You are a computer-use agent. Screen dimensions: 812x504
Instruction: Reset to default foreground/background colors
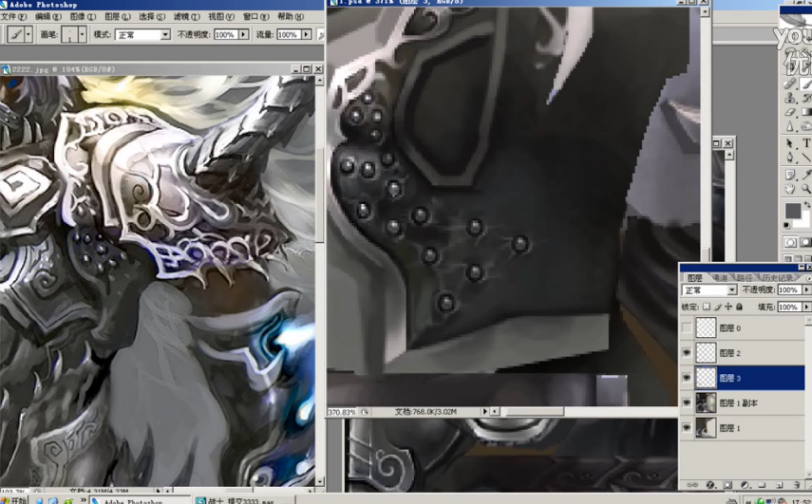[786, 226]
